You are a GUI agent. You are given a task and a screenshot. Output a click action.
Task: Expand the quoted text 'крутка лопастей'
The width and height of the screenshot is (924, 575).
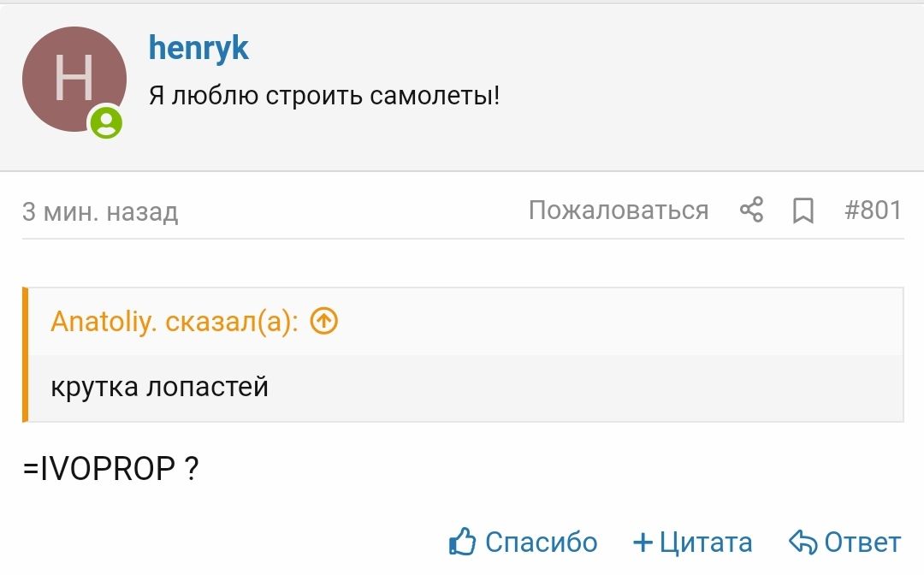160,387
